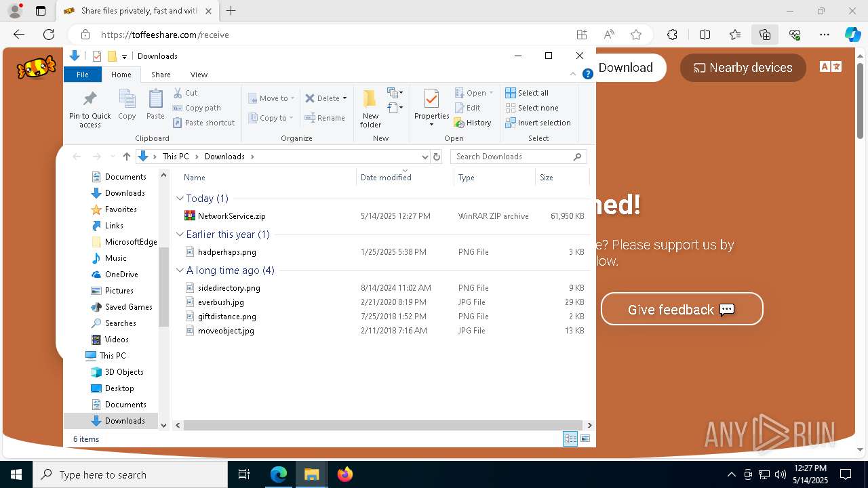Click Select none
The height and width of the screenshot is (488, 868).
click(x=532, y=108)
